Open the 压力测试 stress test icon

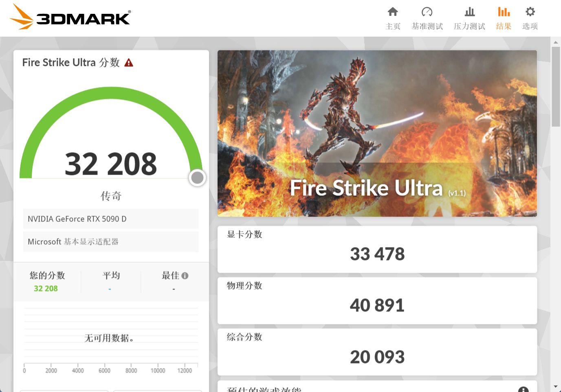[470, 12]
